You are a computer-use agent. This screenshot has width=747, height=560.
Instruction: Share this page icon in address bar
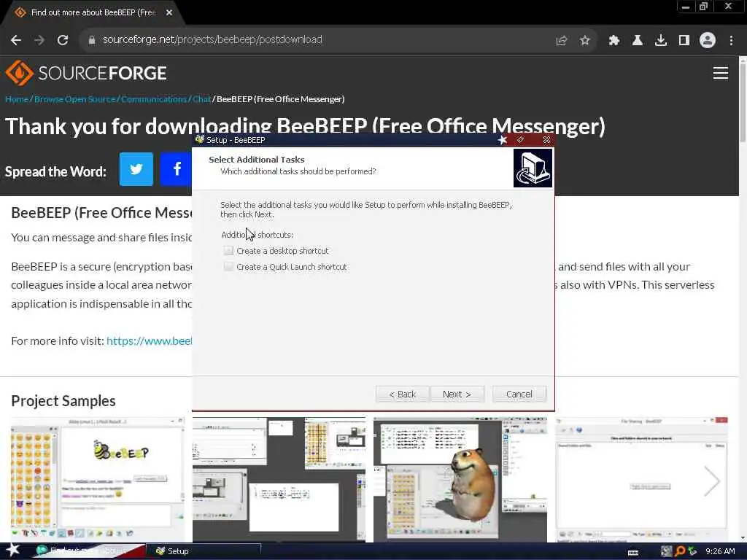[561, 41]
